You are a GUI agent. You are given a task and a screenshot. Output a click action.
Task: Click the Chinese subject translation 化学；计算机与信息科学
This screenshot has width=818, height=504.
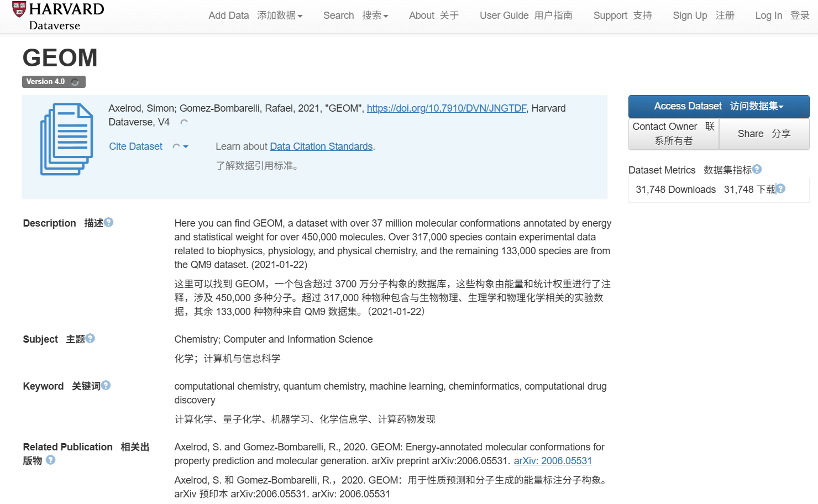(x=228, y=359)
